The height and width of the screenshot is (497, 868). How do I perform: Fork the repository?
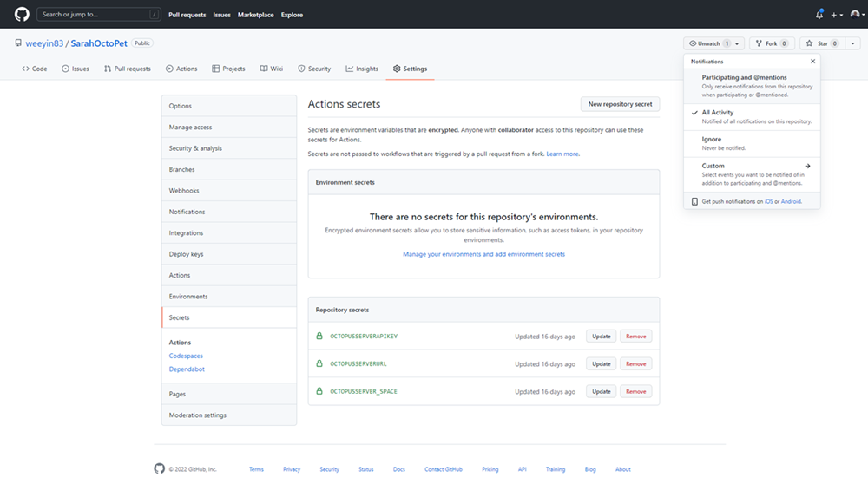click(x=772, y=43)
